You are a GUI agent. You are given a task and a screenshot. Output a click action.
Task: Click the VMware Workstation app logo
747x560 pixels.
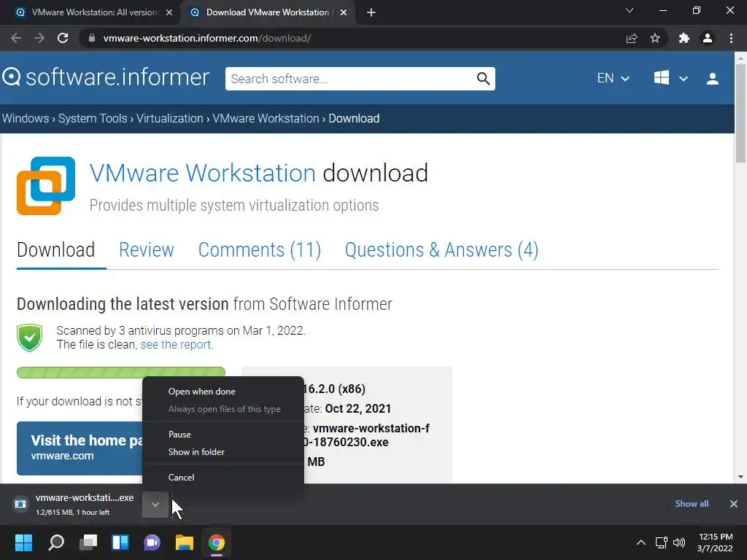tap(46, 186)
